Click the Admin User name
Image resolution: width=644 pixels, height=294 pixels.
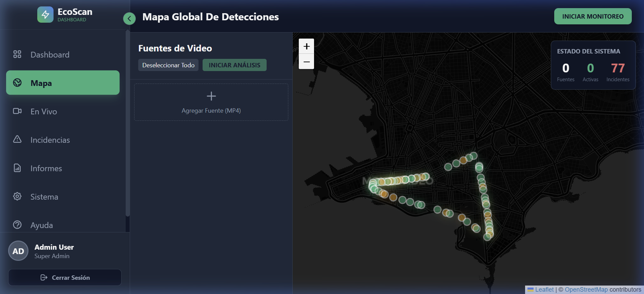(54, 247)
